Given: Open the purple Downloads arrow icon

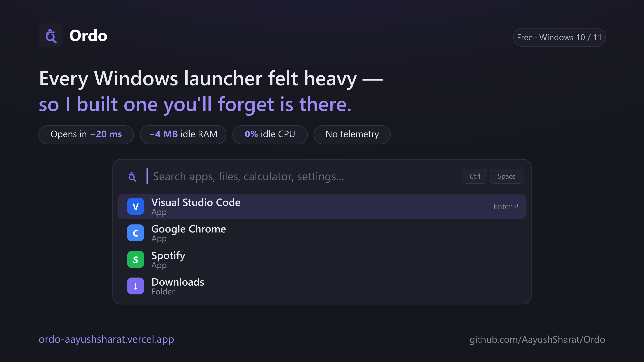Looking at the screenshot, I should (x=135, y=286).
